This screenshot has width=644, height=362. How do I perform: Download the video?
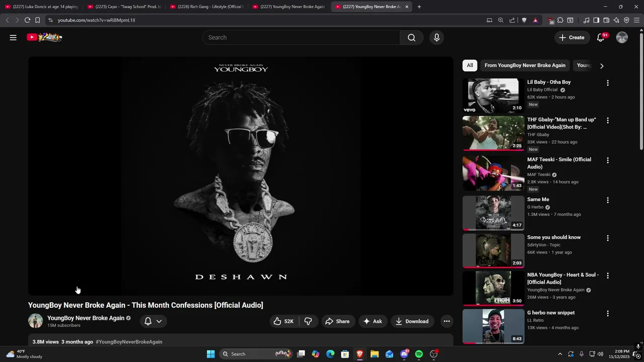[x=412, y=321]
